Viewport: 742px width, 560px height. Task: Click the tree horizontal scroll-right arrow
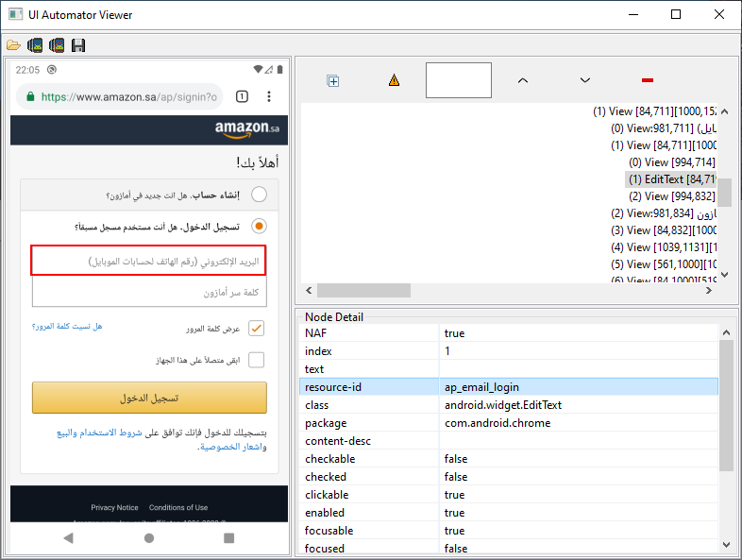tap(708, 290)
